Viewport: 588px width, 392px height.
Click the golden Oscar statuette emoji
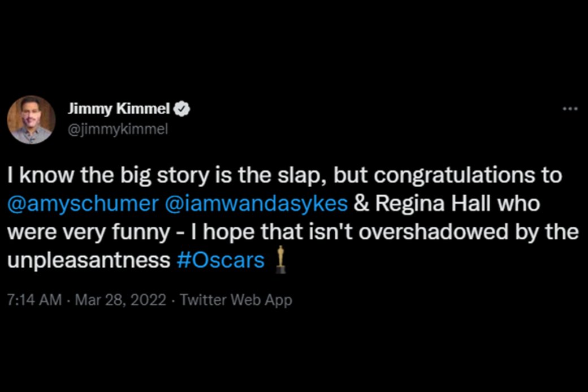pyautogui.click(x=280, y=259)
